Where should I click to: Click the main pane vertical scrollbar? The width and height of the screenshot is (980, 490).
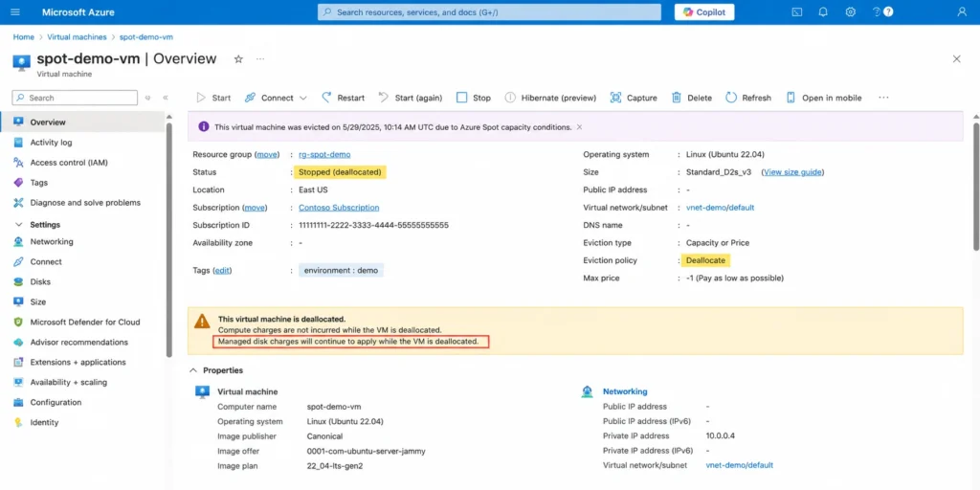click(976, 187)
